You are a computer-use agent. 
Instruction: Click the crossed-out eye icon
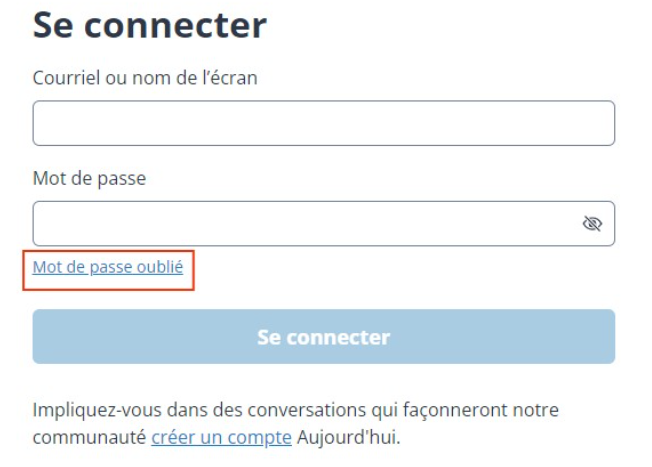click(591, 224)
